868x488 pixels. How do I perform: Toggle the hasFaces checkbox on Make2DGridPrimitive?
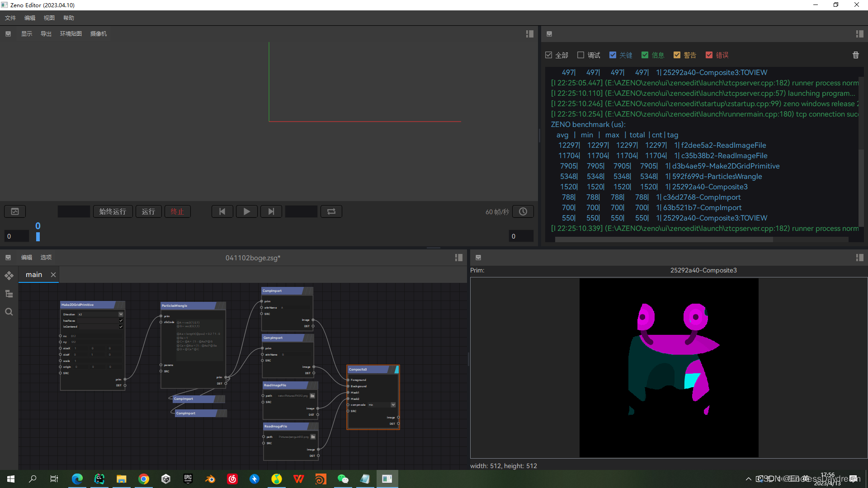click(x=121, y=321)
